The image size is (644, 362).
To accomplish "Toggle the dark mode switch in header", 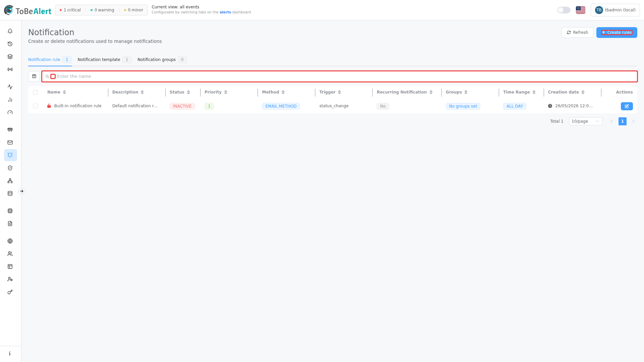I will [x=563, y=10].
